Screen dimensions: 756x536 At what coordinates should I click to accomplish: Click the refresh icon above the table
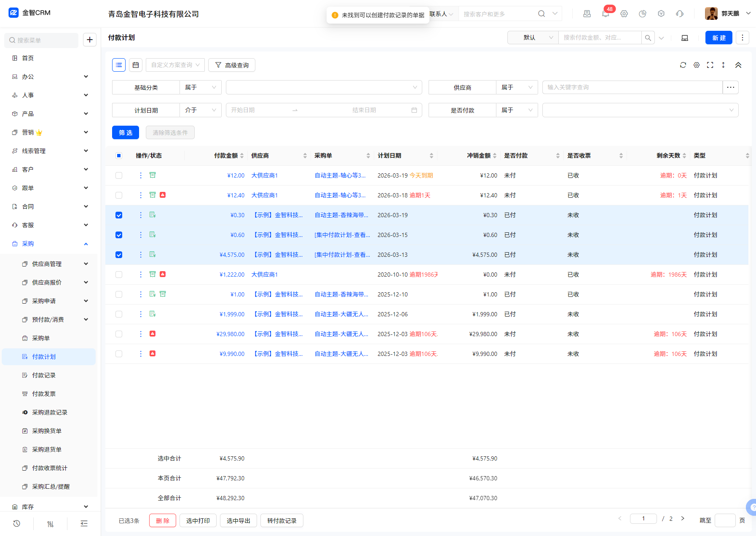coord(683,65)
